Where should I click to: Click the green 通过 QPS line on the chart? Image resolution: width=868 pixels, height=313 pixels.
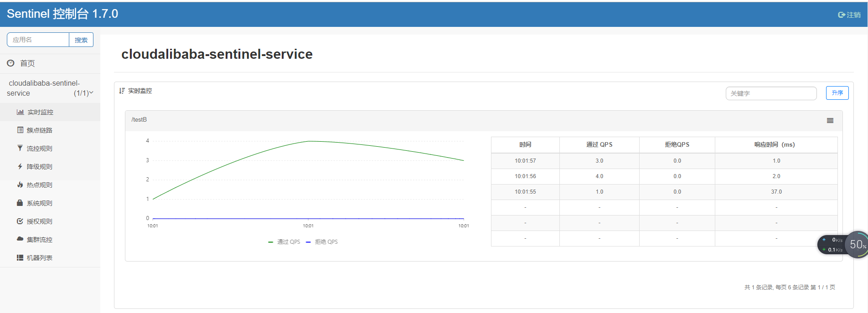pyautogui.click(x=309, y=141)
